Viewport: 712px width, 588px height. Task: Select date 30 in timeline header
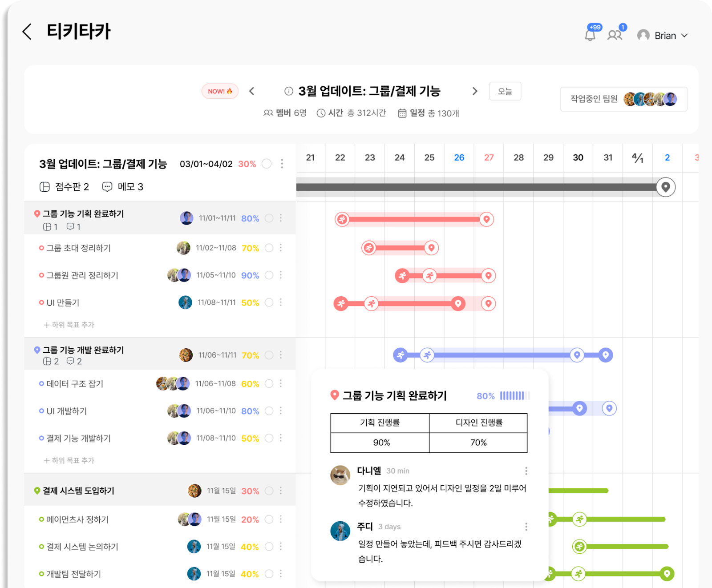click(578, 157)
